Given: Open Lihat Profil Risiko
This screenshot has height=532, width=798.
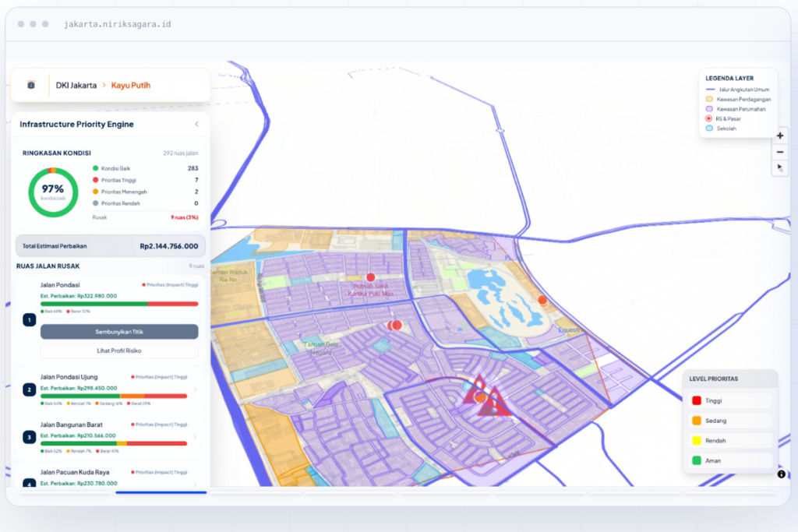Looking at the screenshot, I should (x=119, y=351).
